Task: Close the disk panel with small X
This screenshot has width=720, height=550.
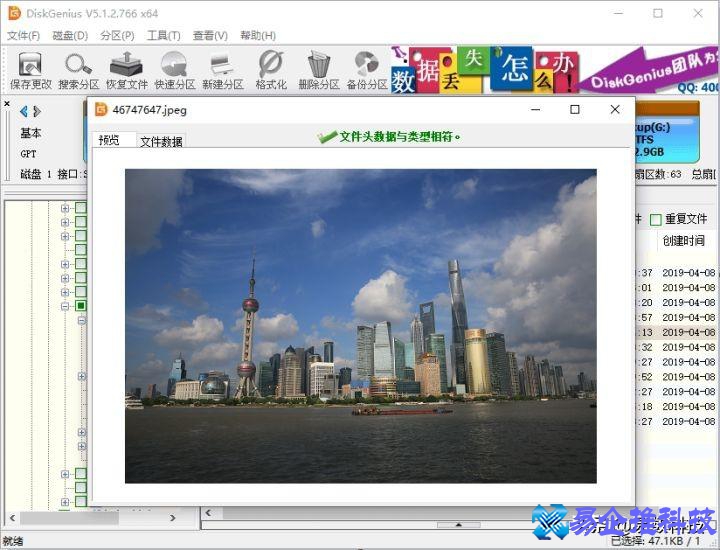Action: 7,104
